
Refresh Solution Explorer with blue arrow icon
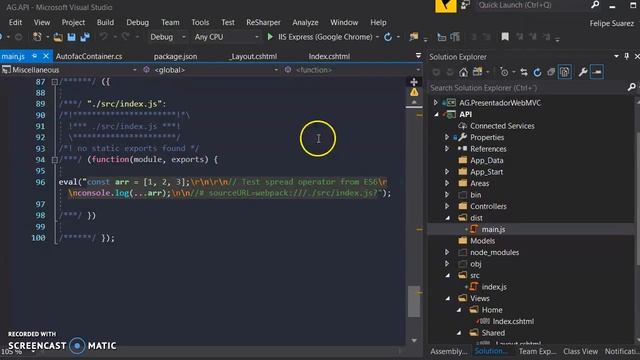538,72
